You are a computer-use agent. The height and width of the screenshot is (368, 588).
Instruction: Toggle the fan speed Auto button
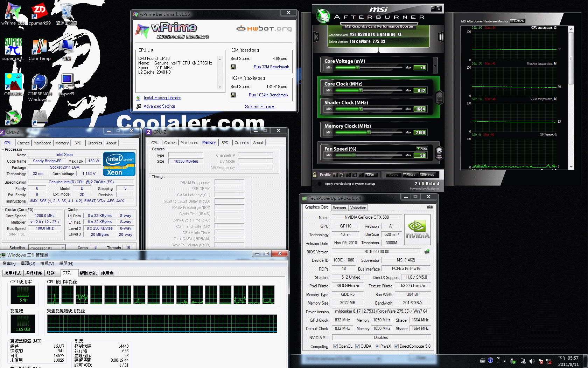[422, 149]
